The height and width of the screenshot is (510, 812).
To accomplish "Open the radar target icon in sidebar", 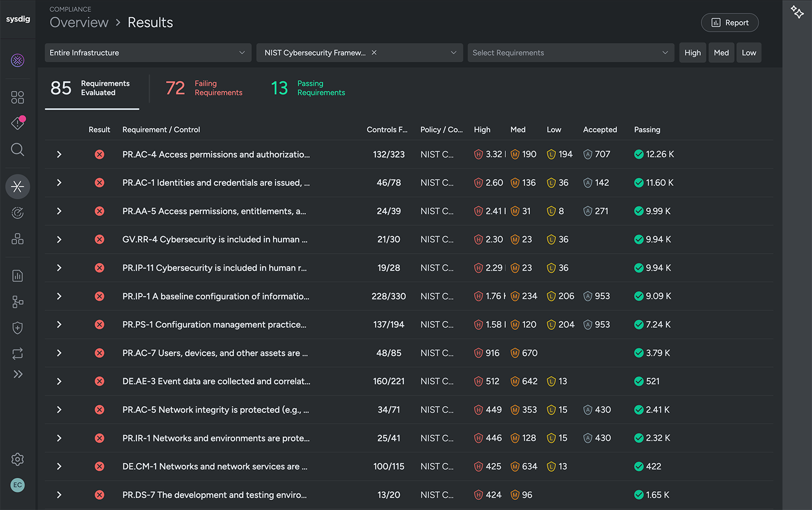I will click(x=18, y=213).
